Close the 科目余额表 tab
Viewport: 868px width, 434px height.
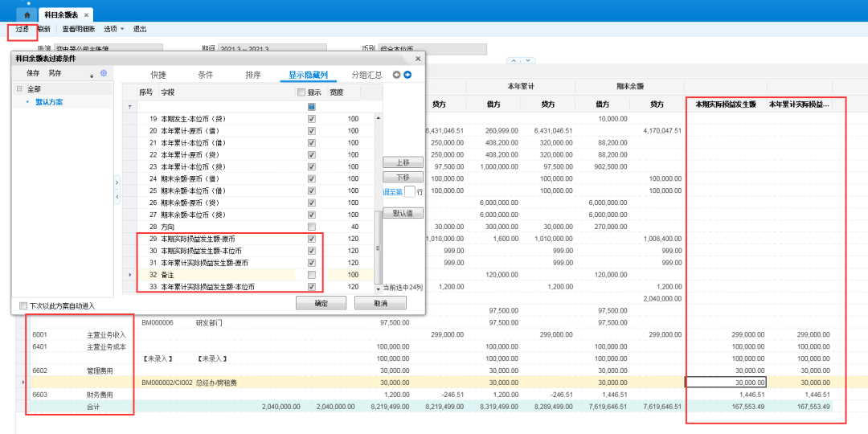point(86,15)
